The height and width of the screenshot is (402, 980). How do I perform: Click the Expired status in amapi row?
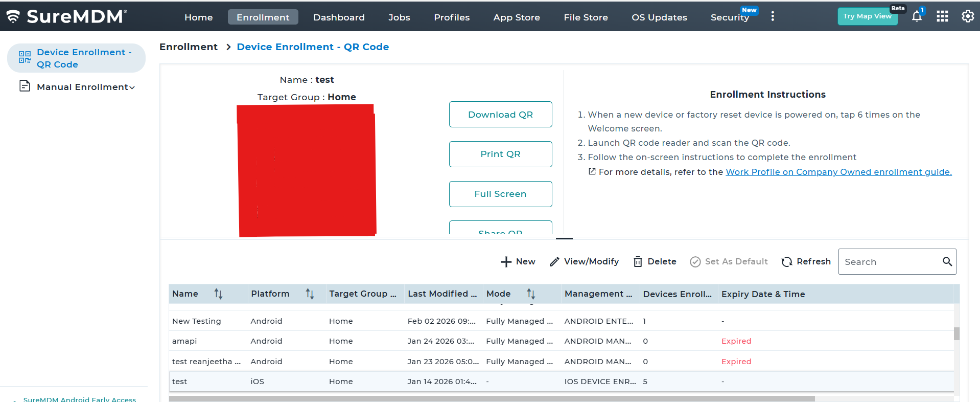736,341
